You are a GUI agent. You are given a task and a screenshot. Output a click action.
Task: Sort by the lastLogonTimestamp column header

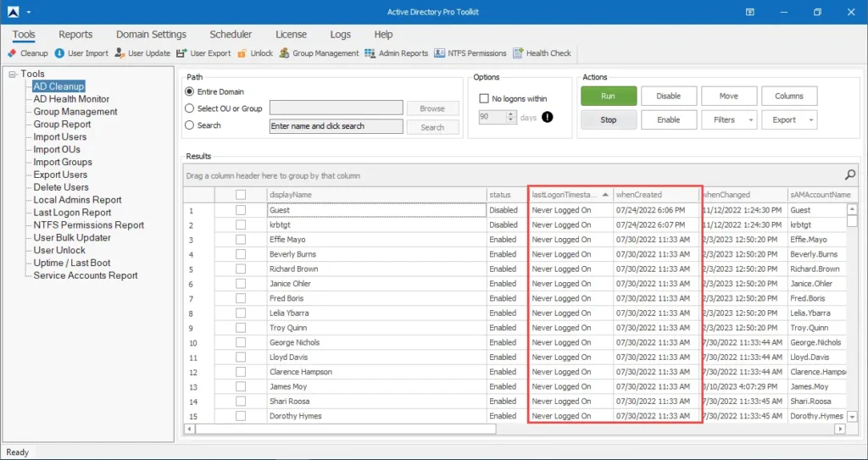pos(570,195)
